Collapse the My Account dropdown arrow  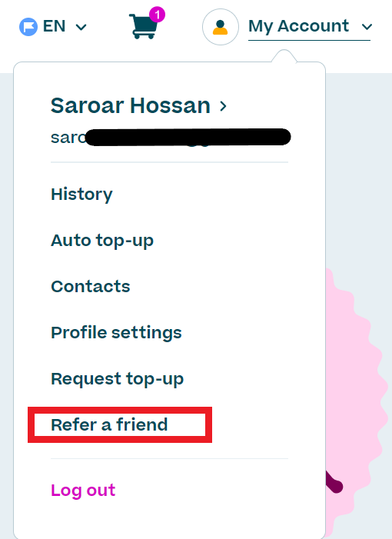coord(367,27)
